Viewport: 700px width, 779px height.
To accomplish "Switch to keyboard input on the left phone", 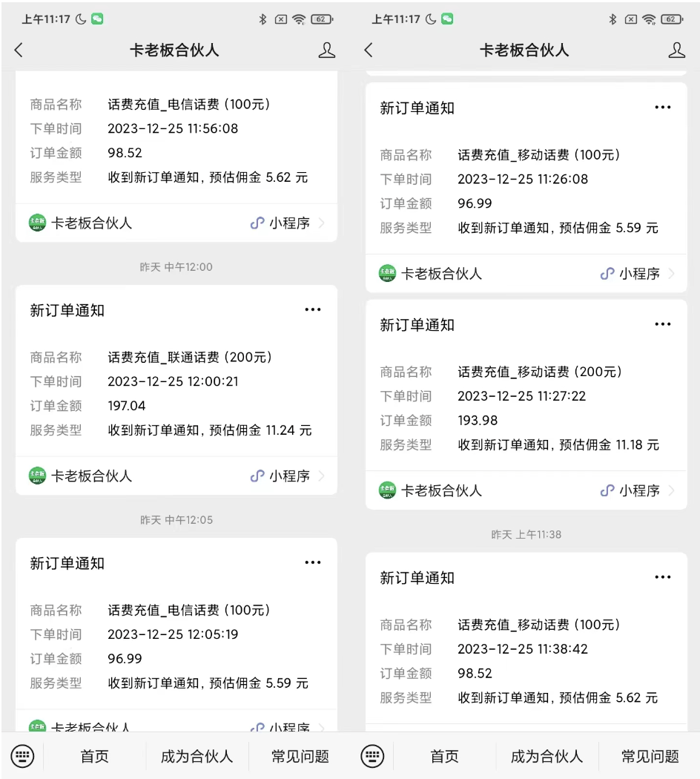I will click(x=22, y=756).
